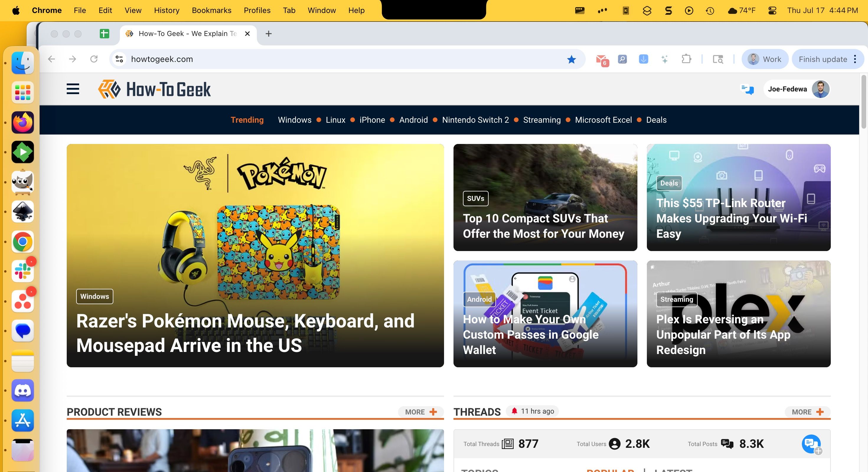Open Discord from the dock
Screen dimensions: 868x472
pyautogui.click(x=22, y=391)
